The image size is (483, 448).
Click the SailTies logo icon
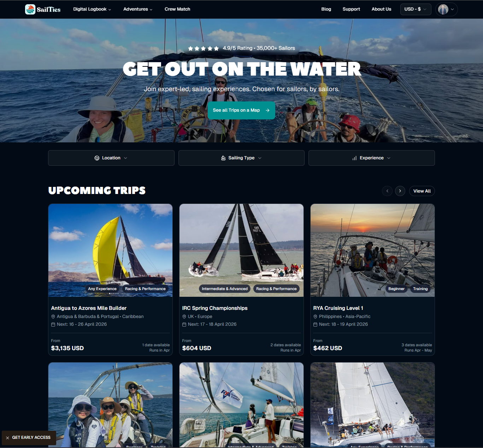click(30, 9)
